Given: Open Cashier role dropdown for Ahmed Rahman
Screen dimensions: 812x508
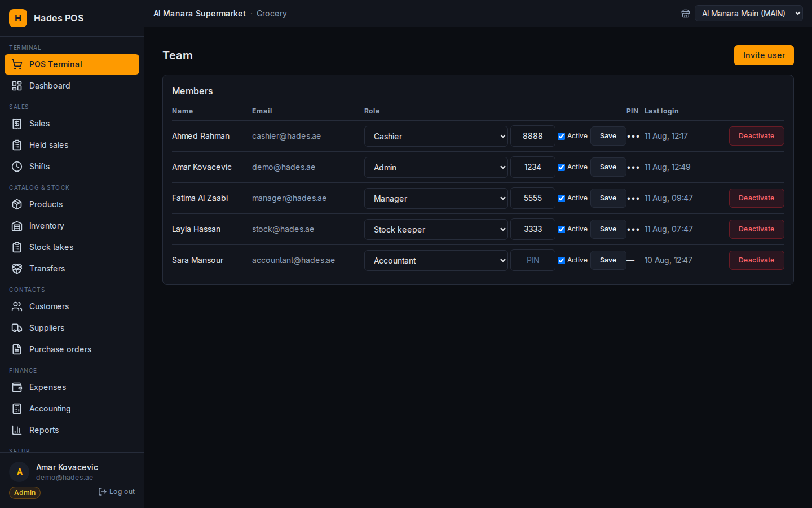Looking at the screenshot, I should 436,136.
